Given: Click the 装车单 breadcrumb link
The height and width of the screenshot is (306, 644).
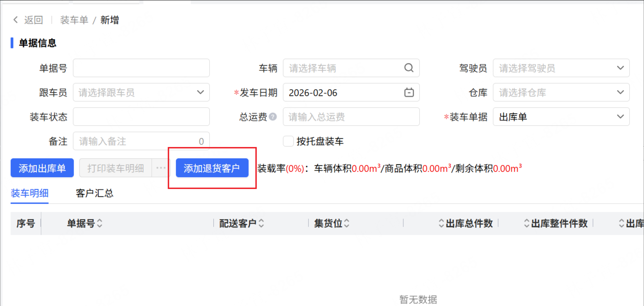Looking at the screenshot, I should [x=74, y=20].
